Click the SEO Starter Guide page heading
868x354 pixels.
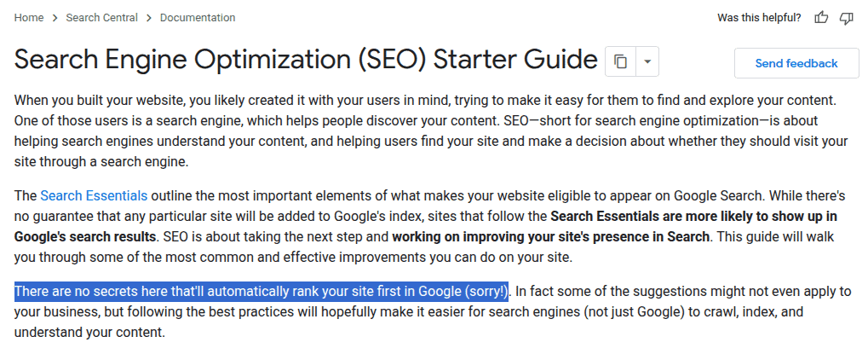306,60
